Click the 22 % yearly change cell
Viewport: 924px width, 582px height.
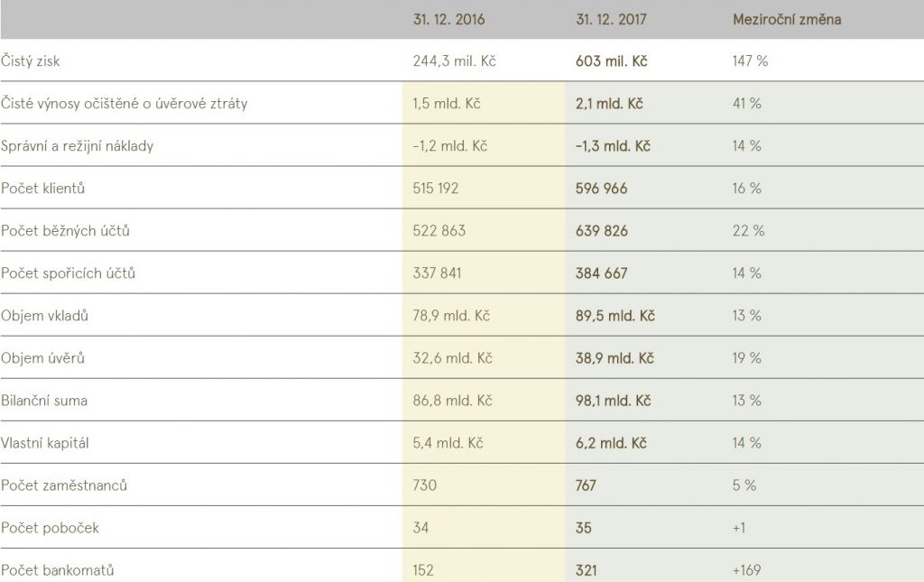tap(748, 231)
